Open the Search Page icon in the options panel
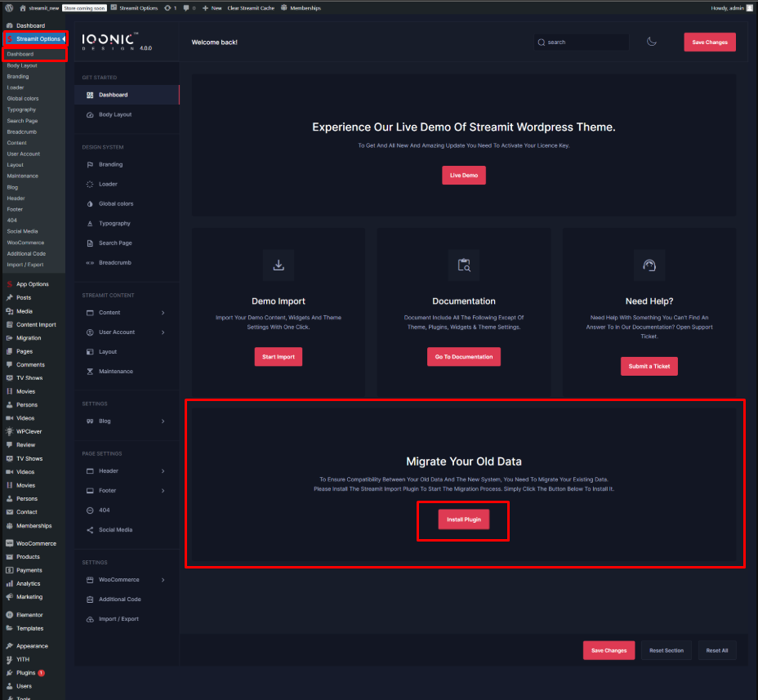The image size is (758, 700). [90, 243]
